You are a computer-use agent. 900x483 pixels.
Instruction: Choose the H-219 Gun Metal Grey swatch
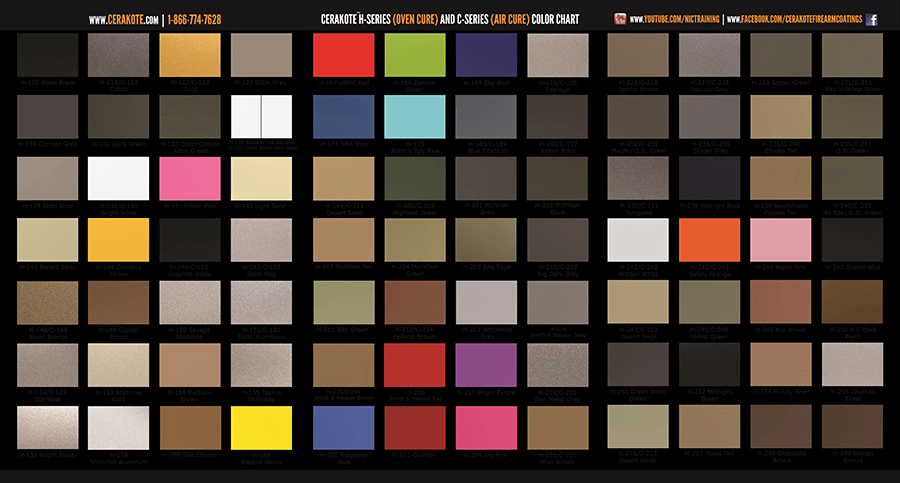[x=558, y=365]
